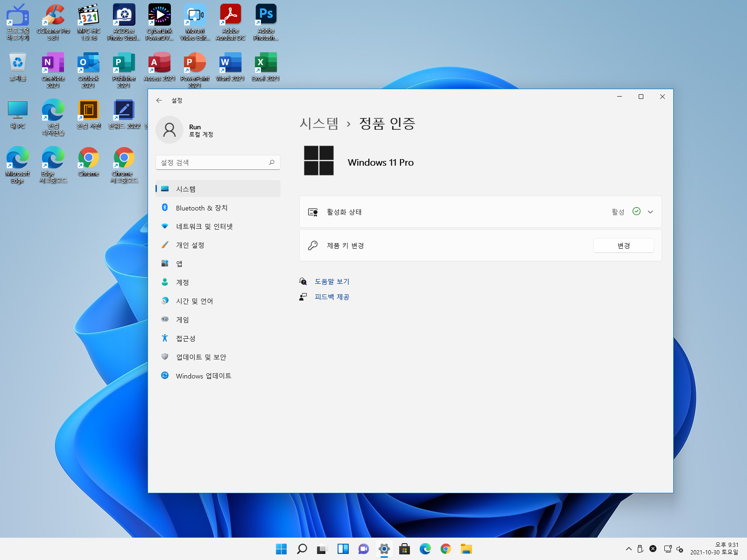Open 업데이트 및 보안 settings
Screen dimensions: 747x560
218,357
